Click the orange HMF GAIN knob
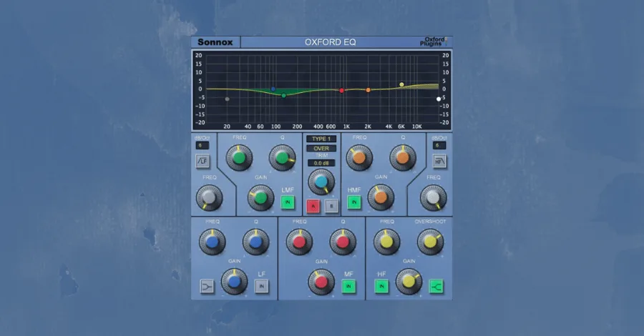Image resolution: width=644 pixels, height=336 pixels. click(x=381, y=197)
